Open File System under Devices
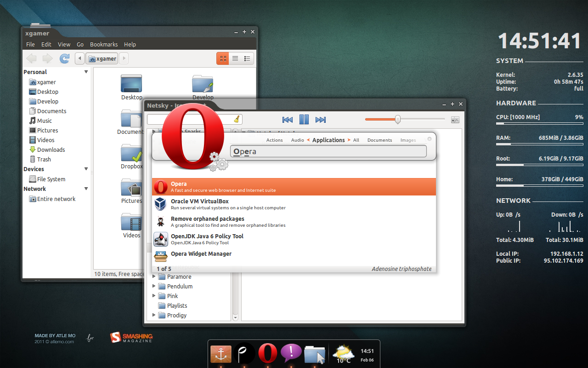The image size is (588, 368). (47, 179)
